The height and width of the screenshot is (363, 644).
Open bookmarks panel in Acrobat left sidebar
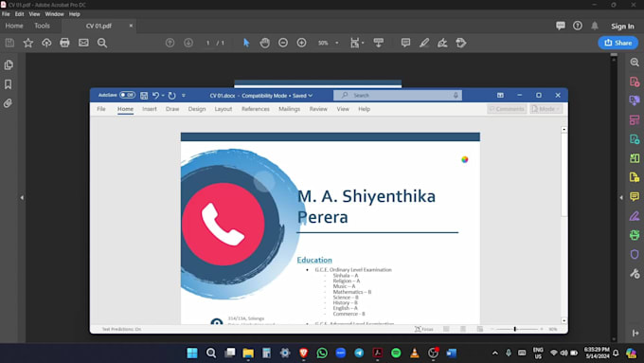coord(9,84)
